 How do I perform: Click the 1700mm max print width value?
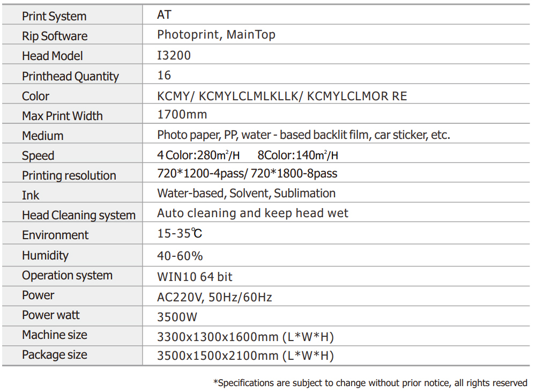click(x=182, y=114)
